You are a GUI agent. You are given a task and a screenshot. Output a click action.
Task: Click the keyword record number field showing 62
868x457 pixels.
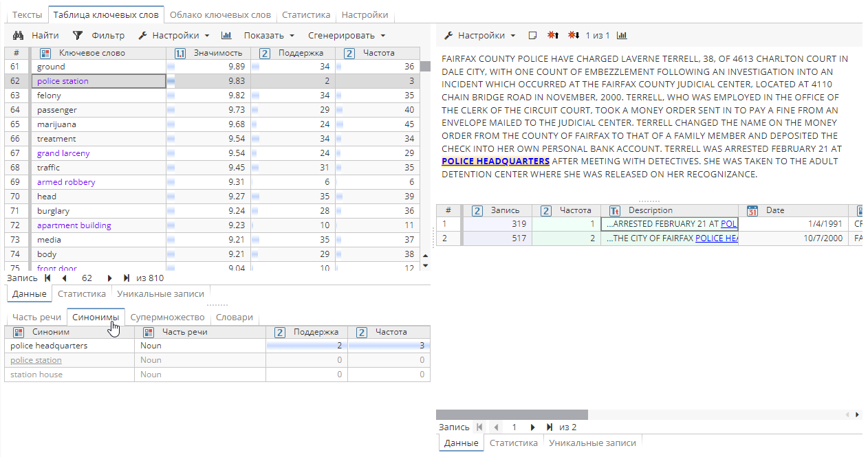pyautogui.click(x=87, y=278)
